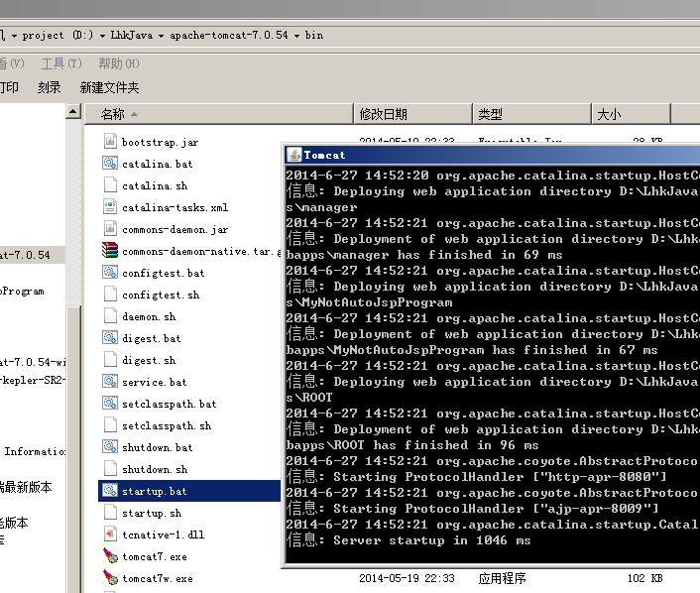Viewport: 700px width, 593px height.
Task: Click the startup.bat file icon
Action: pyautogui.click(x=110, y=490)
